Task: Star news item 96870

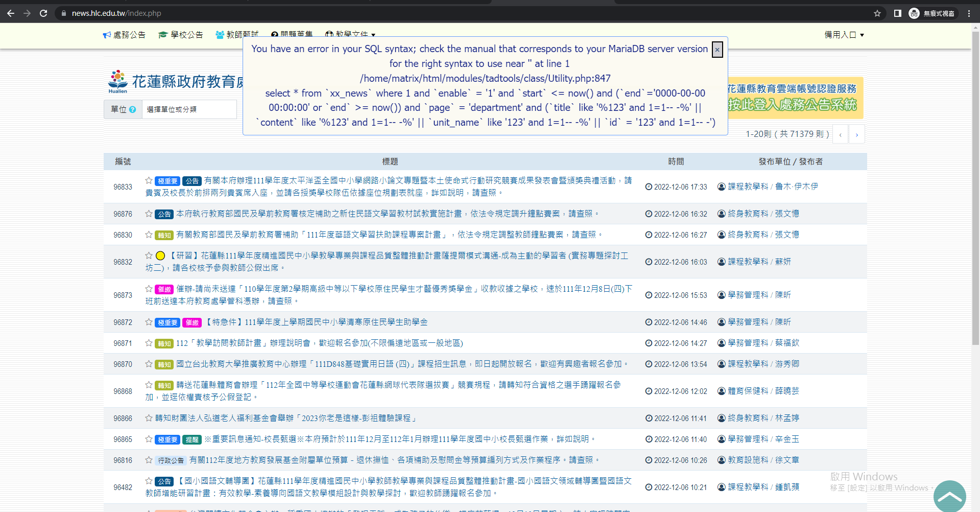Action: coord(149,364)
